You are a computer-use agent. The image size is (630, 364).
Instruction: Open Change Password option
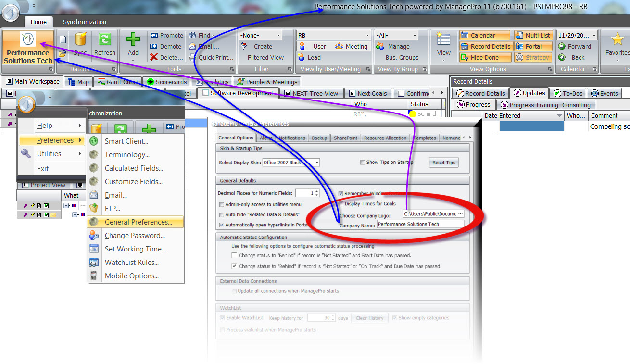[135, 235]
